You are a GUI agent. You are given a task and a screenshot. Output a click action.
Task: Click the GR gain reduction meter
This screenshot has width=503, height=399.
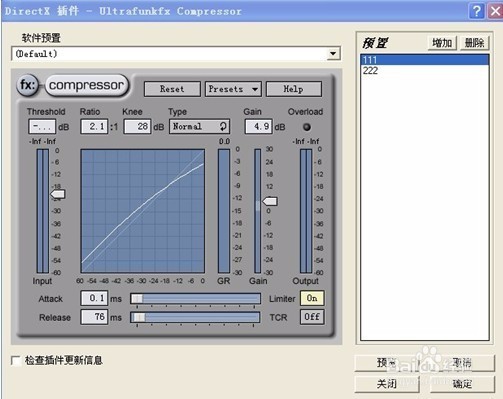point(224,211)
